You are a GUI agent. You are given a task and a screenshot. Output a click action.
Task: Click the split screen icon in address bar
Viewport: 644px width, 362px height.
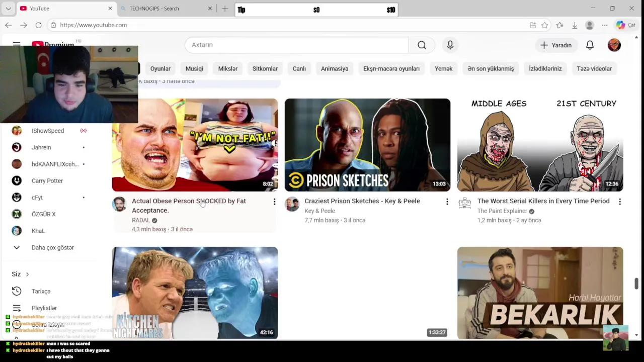pyautogui.click(x=533, y=25)
